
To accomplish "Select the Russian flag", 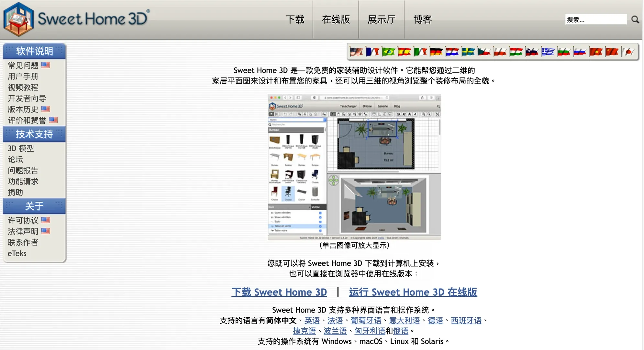I will pyautogui.click(x=580, y=52).
